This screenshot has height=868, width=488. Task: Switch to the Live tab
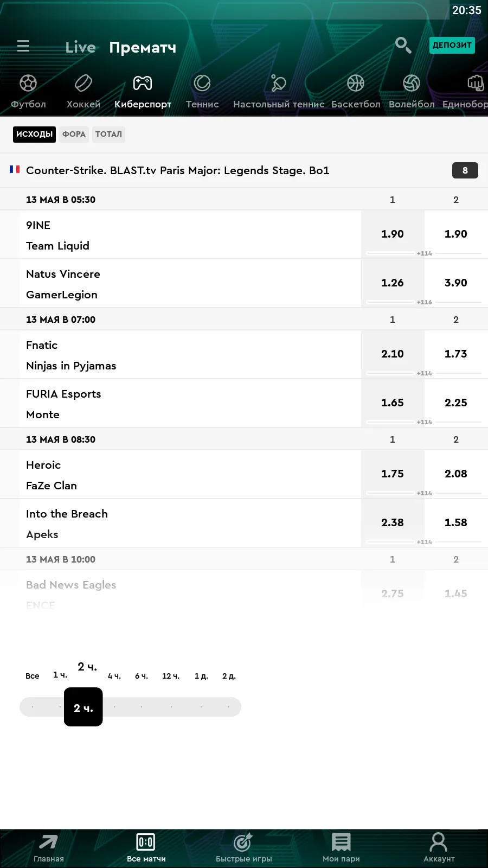coord(80,48)
